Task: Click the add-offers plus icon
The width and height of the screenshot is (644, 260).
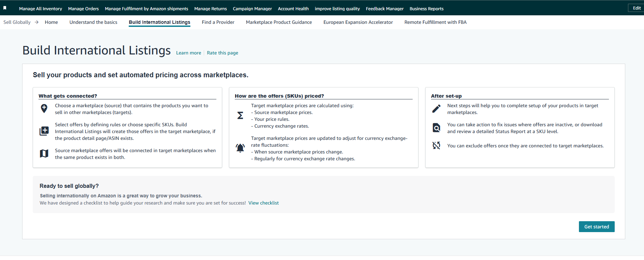Action: (44, 131)
